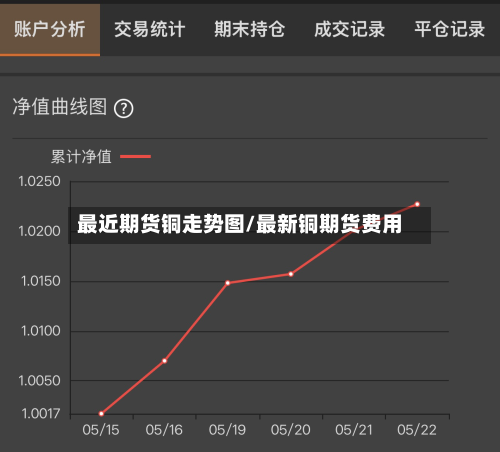Open the 账户分析 tab
Viewport: 500px width, 452px height.
click(x=50, y=29)
